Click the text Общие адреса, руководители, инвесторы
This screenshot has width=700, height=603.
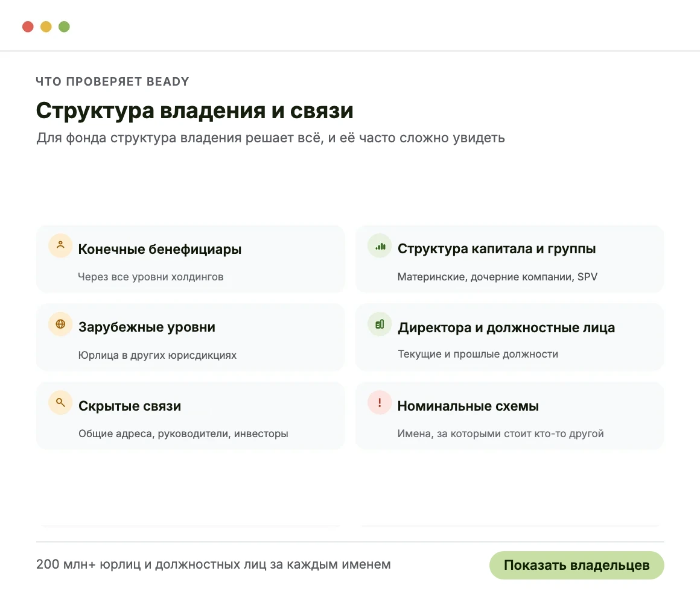coord(183,434)
